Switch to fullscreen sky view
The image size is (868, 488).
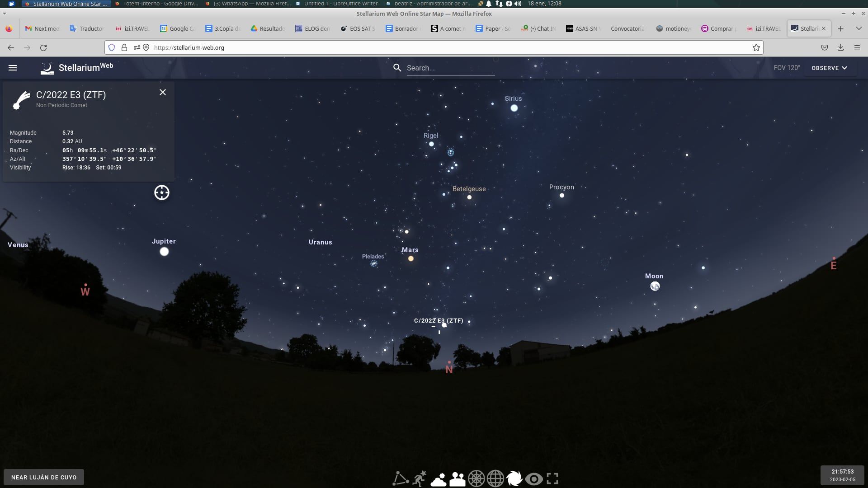coord(552,479)
